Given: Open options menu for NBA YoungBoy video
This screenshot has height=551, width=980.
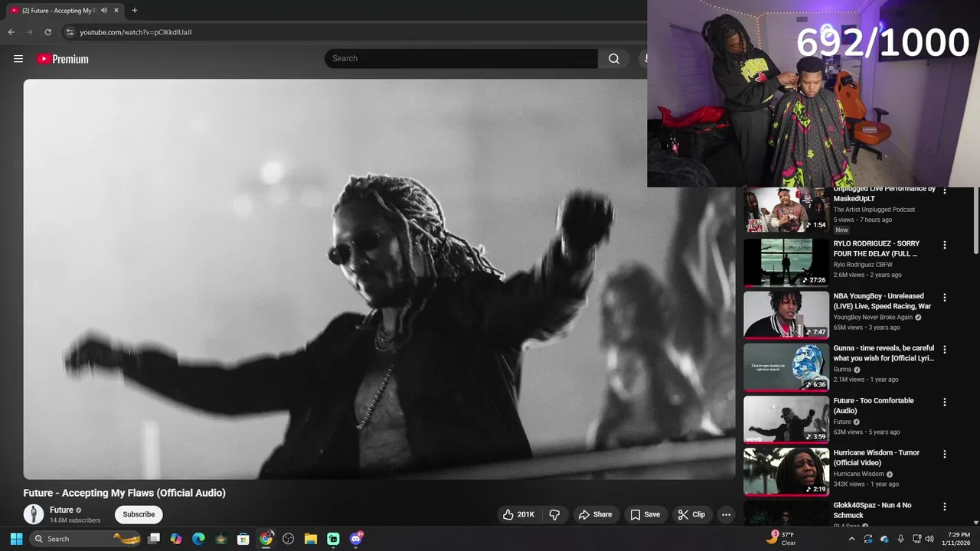Looking at the screenshot, I should (944, 297).
